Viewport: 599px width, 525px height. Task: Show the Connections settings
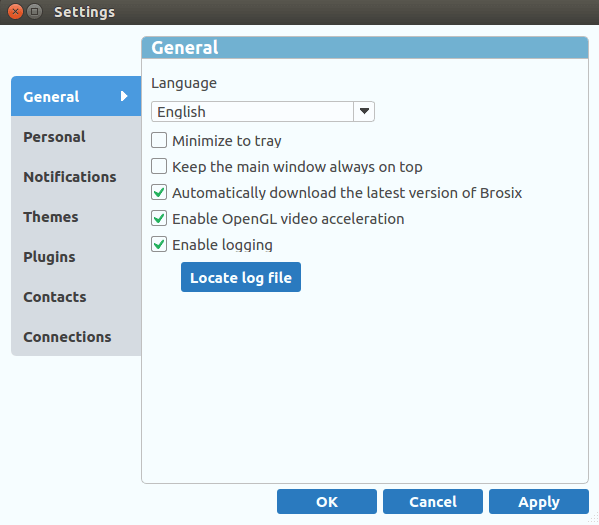tap(76, 337)
